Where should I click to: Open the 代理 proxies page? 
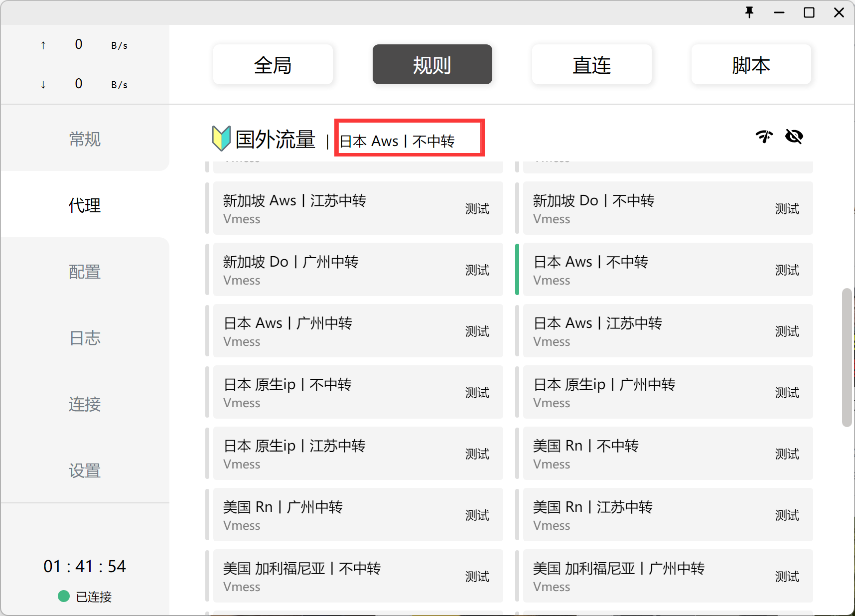[85, 205]
